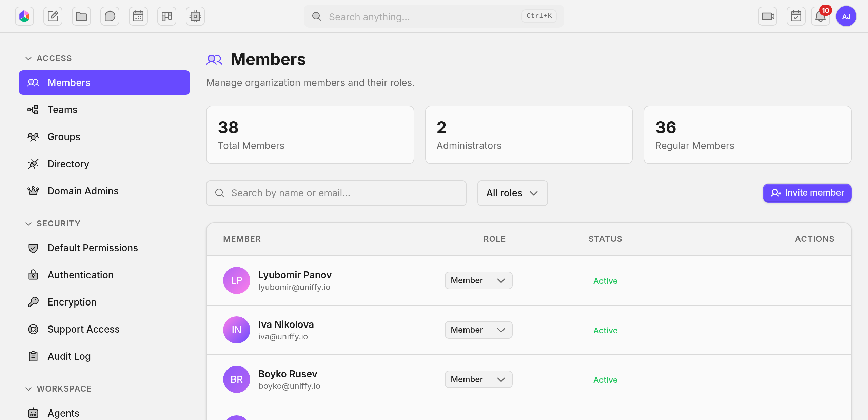
Task: Open the AJ profile avatar
Action: click(846, 16)
